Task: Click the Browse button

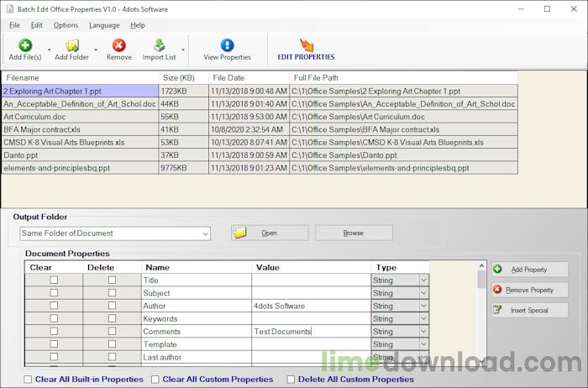Action: [x=354, y=233]
